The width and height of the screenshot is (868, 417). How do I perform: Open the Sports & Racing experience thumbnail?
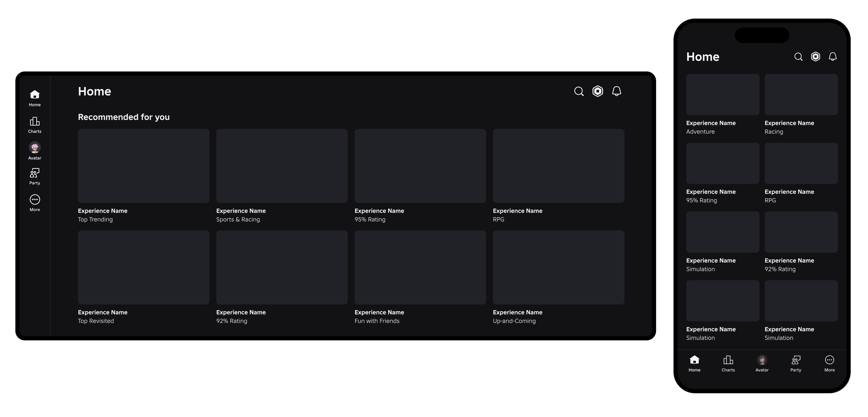point(282,166)
